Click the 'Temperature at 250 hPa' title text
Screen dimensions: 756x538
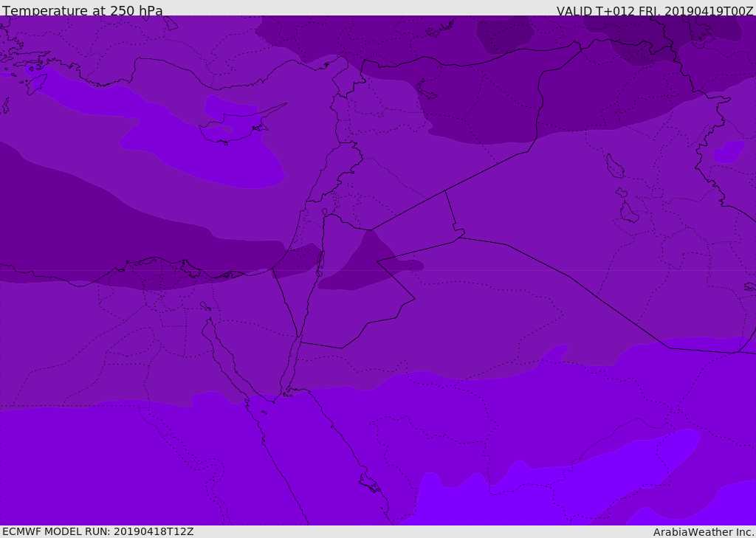coord(83,10)
